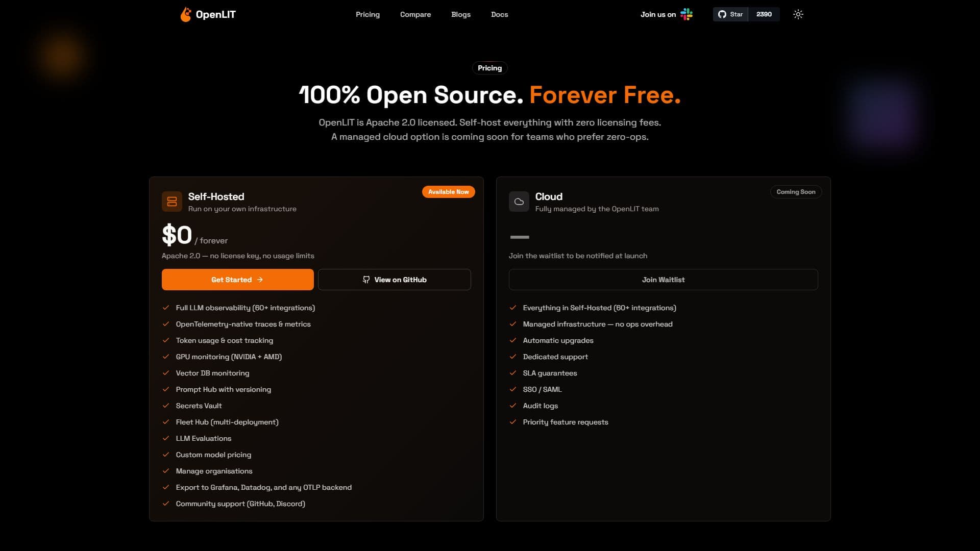Click 'LLM Evaluations' feature text
Image resolution: width=980 pixels, height=551 pixels.
(203, 438)
